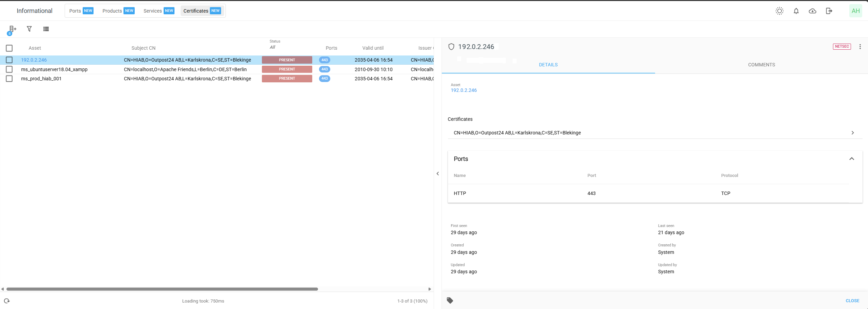Viewport: 868px width, 309px height.
Task: Expand the CN=HIAB certificate row
Action: (852, 133)
